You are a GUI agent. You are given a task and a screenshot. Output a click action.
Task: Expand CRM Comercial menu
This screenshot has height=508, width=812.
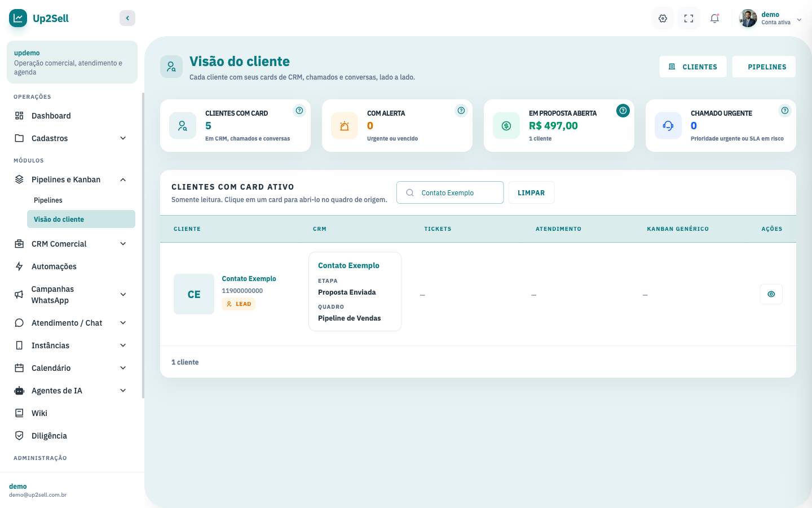[x=72, y=244]
